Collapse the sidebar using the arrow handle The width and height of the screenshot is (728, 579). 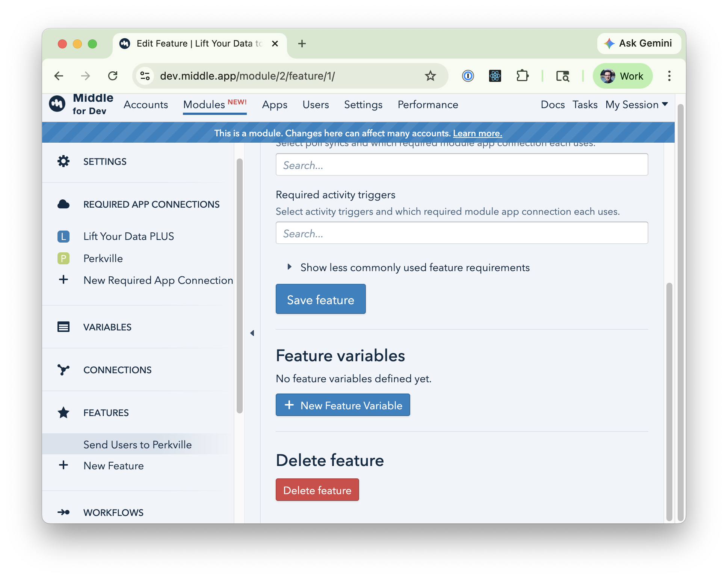[252, 333]
